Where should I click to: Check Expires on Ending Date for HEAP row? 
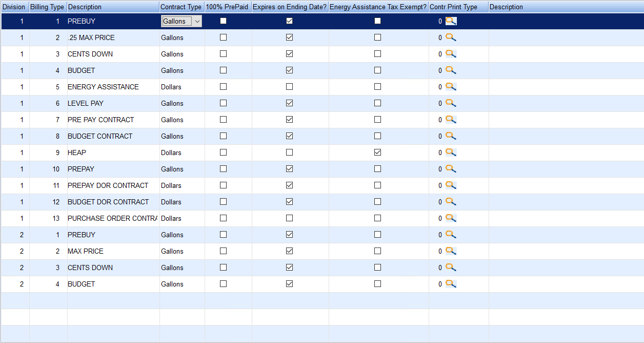(x=290, y=153)
